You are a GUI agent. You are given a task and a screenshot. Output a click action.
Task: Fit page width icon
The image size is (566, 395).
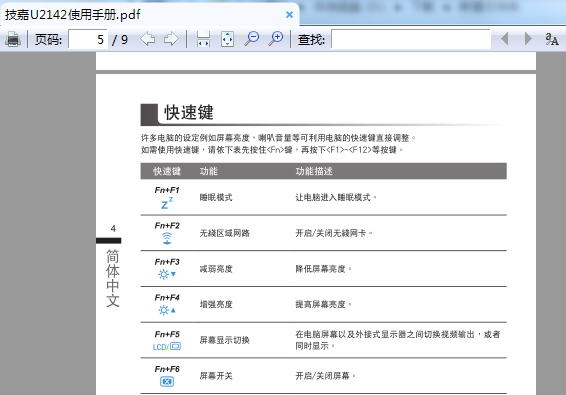(203, 39)
